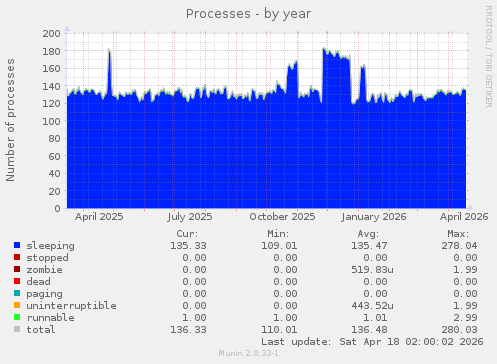Click the zombie average value 519.83u
This screenshot has width=497, height=364.
coord(372,270)
